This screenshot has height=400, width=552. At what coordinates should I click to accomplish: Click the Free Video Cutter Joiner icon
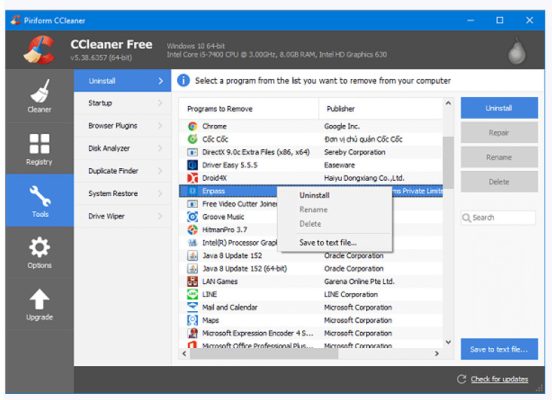(192, 204)
